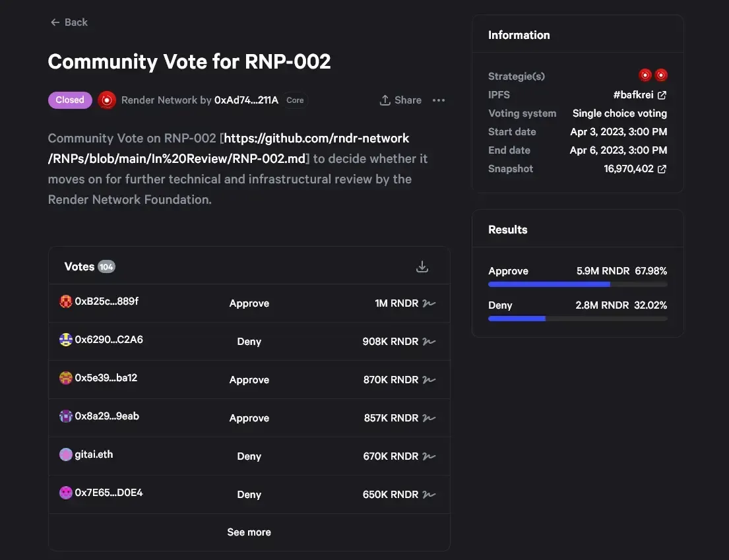The height and width of the screenshot is (560, 729).
Task: View signature receipt for 870K RNDR vote
Action: click(429, 380)
